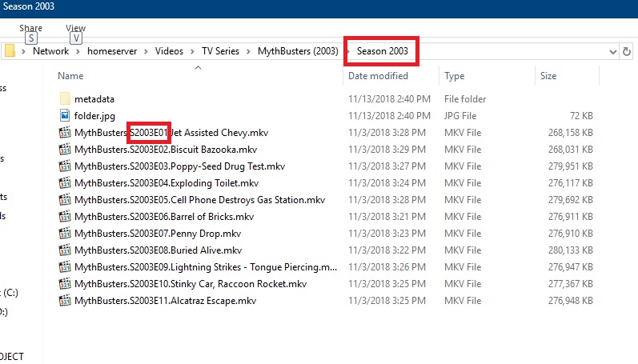
Task: Click File folder type of metadata
Action: point(465,99)
